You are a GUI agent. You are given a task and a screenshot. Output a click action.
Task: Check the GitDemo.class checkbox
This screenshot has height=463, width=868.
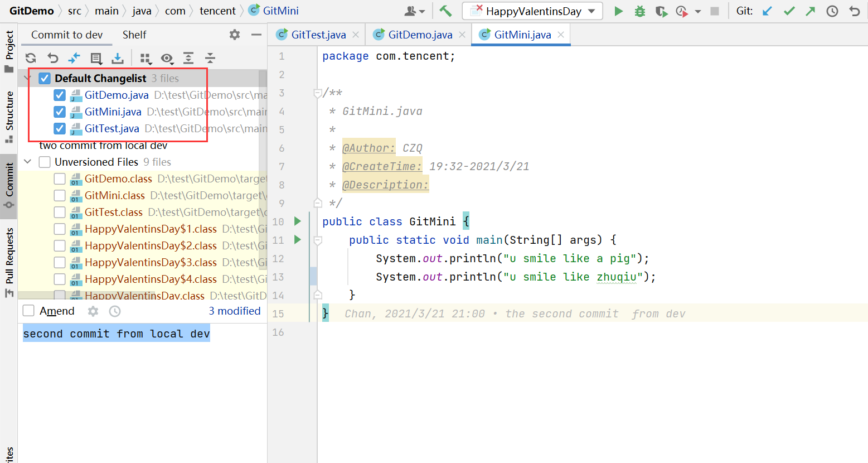click(60, 179)
